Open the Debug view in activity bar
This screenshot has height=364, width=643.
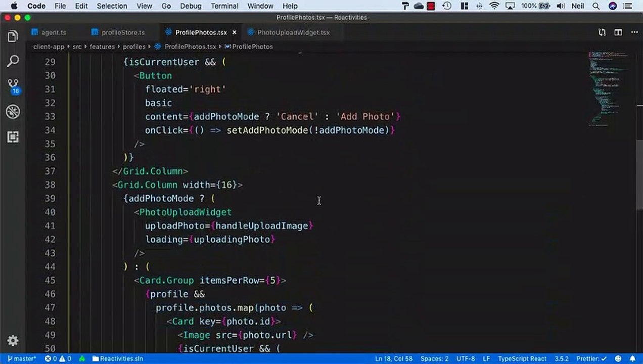click(13, 112)
